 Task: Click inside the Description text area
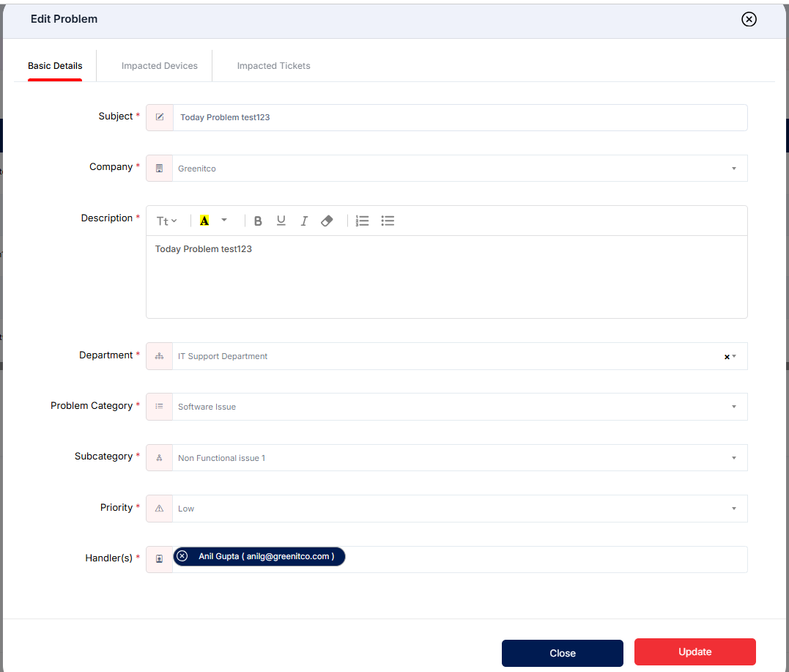click(447, 277)
